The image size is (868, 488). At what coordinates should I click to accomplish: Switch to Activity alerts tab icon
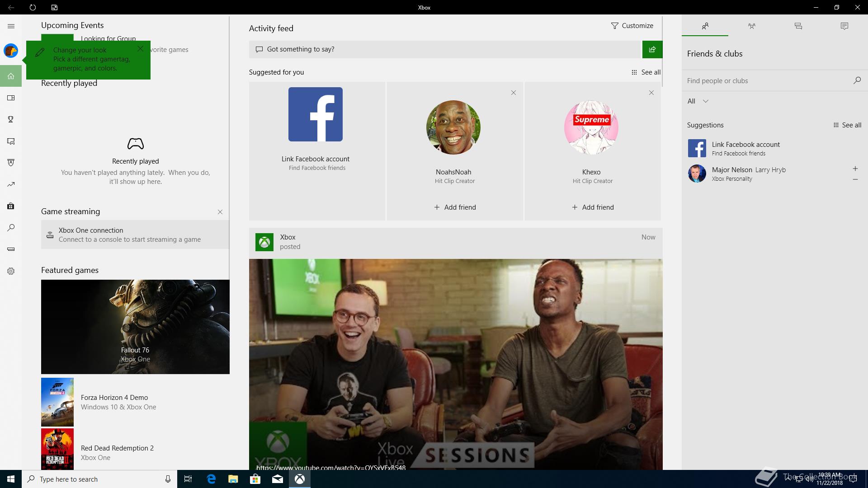pyautogui.click(x=844, y=26)
